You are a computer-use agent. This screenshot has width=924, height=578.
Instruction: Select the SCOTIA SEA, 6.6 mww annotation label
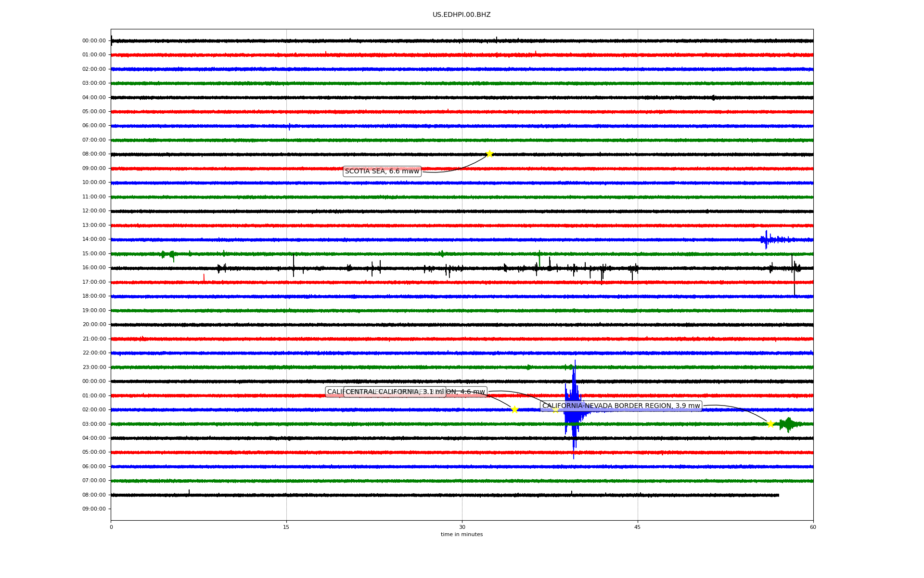click(382, 171)
